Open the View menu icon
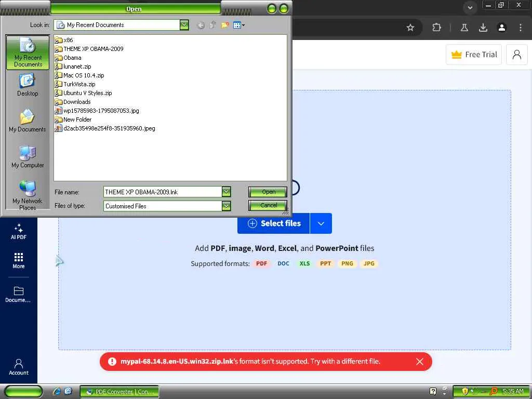 239,25
